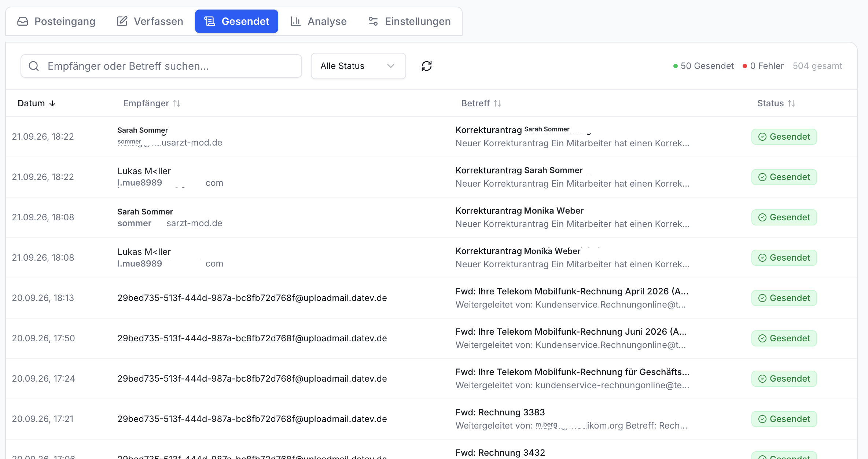Click the sort arrows icon beside Empfänger
868x459 pixels.
click(x=177, y=103)
